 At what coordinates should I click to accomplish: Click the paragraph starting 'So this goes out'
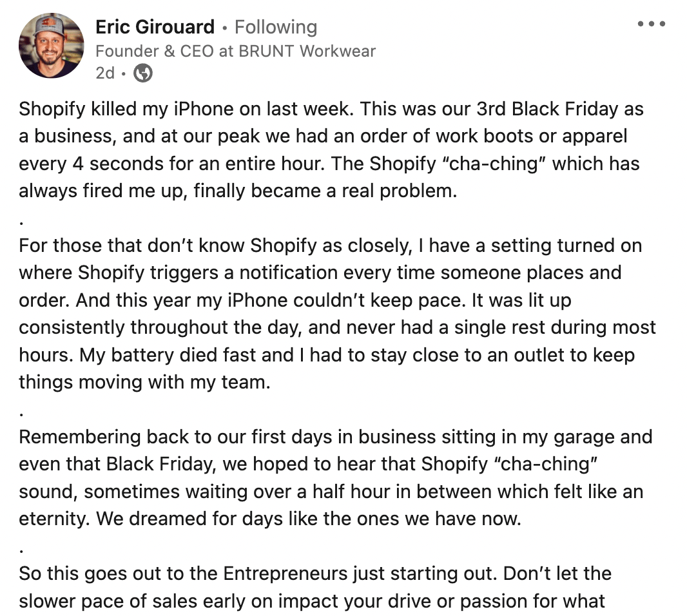[x=315, y=587]
